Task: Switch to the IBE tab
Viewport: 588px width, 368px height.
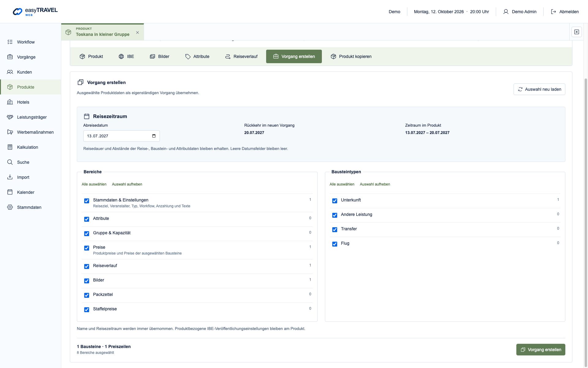Action: tap(126, 56)
